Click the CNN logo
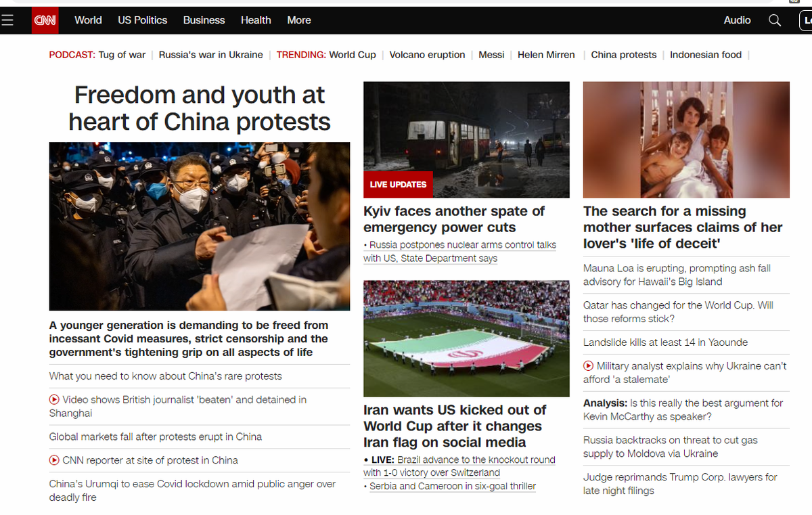The width and height of the screenshot is (812, 515). pyautogui.click(x=46, y=20)
